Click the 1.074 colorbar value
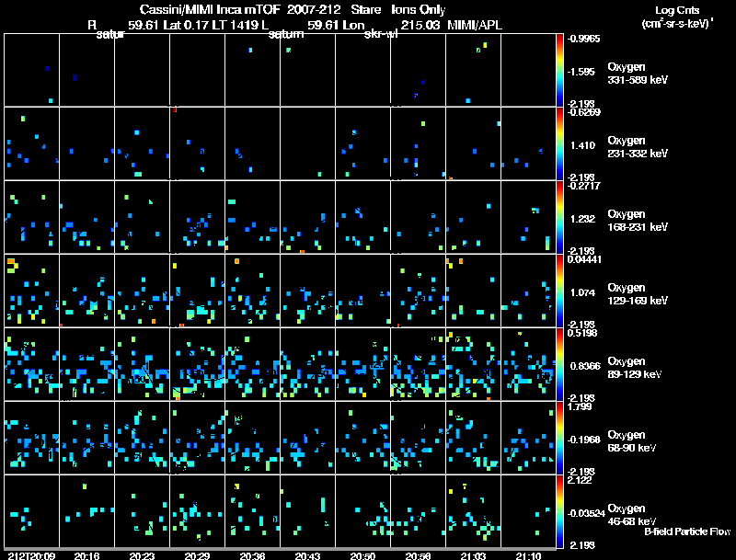This screenshot has width=736, height=560. point(582,292)
